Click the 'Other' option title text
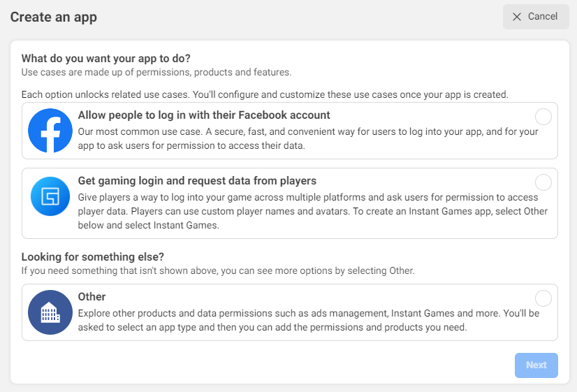The width and height of the screenshot is (577, 392). [x=92, y=296]
